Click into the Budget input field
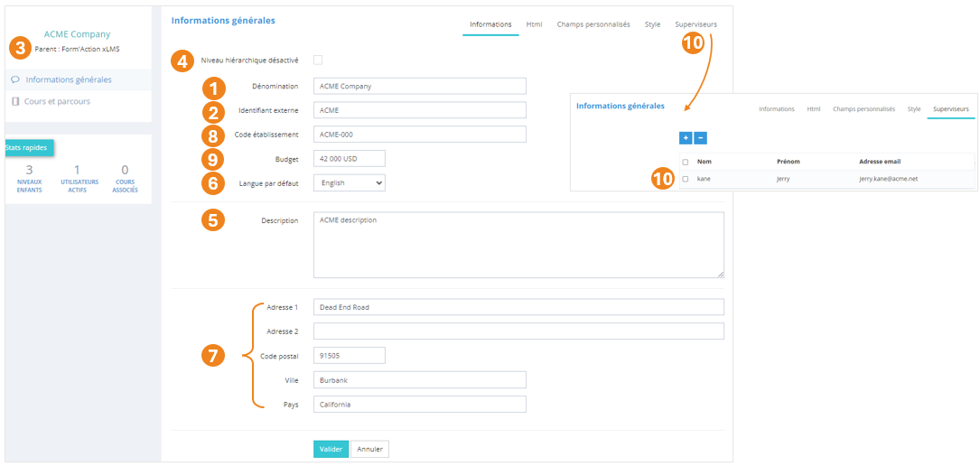The width and height of the screenshot is (980, 466). (349, 159)
